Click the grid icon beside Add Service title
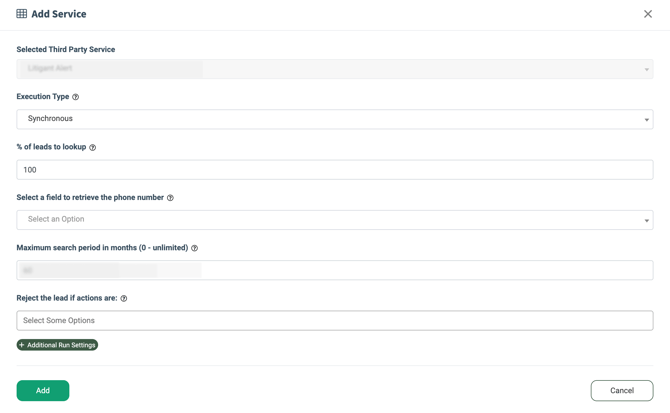Viewport: 670px width, 413px height. [22, 14]
